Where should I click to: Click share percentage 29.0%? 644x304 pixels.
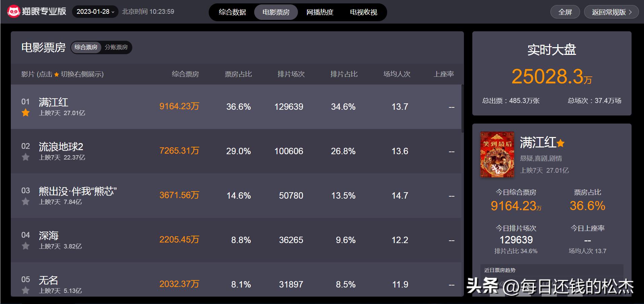coord(239,151)
